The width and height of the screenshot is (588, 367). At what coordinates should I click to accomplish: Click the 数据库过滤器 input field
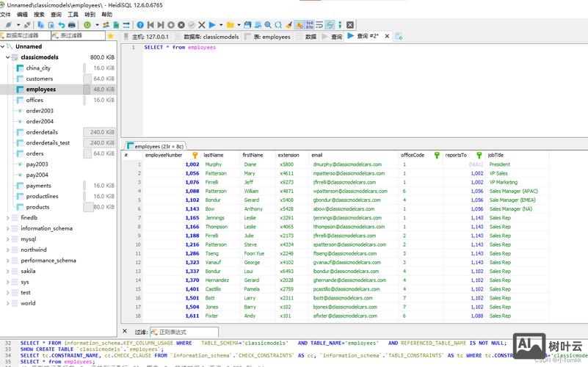point(25,36)
